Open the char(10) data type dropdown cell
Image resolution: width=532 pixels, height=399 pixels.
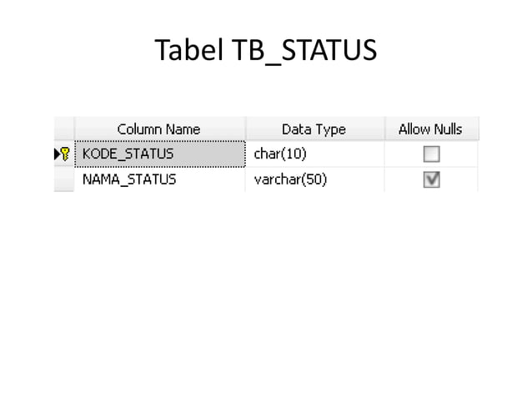tap(314, 154)
